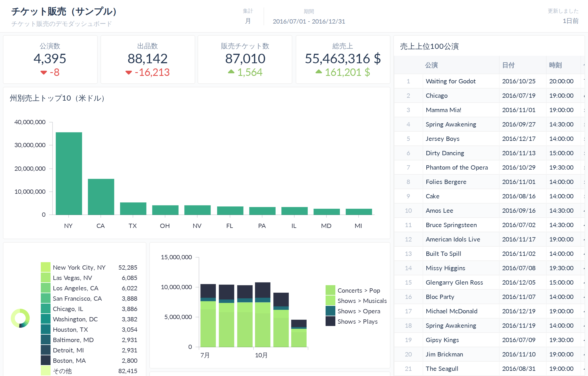Select Bruce Springsteen row
588x376 pixels.
click(489, 225)
